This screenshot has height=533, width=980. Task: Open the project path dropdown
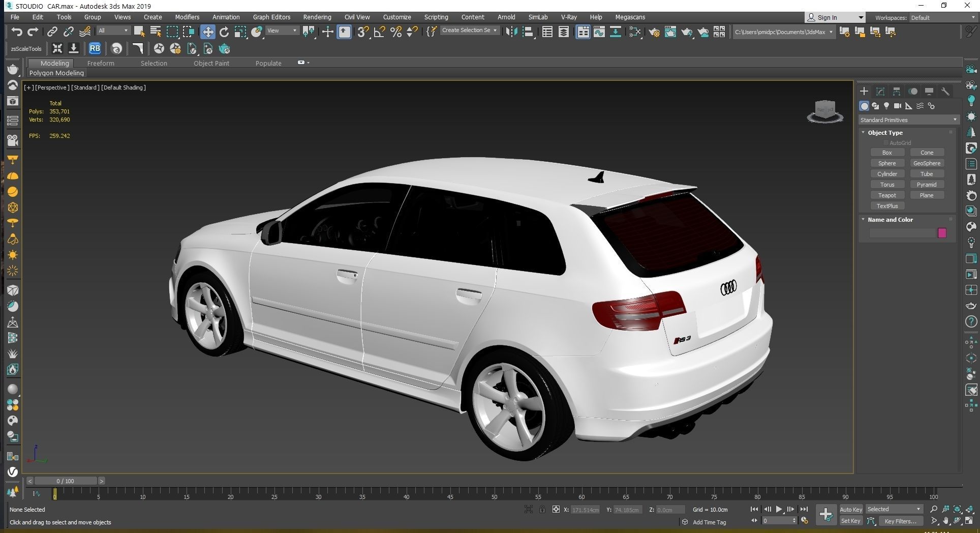tap(784, 32)
